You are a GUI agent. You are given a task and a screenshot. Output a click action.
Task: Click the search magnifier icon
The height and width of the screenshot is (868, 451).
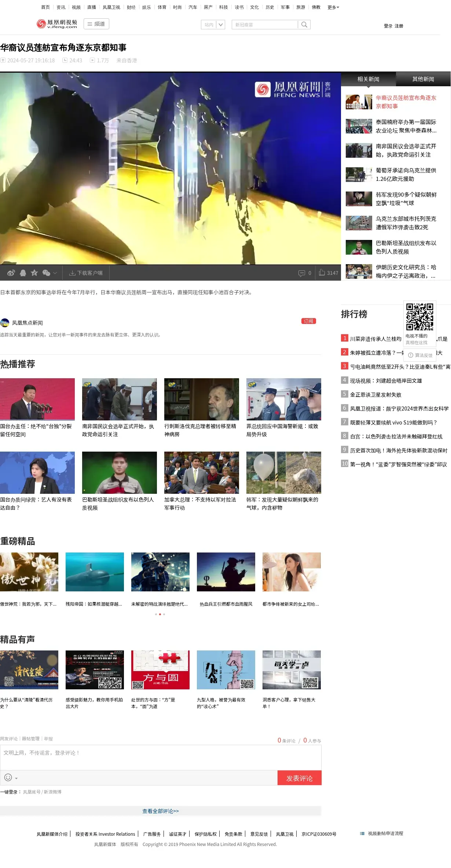coord(304,25)
